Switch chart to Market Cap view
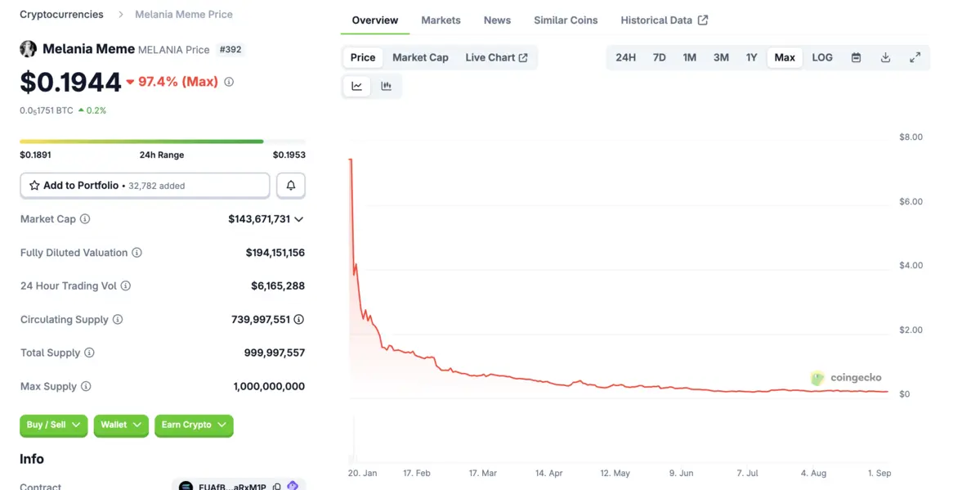The image size is (980, 490). click(x=420, y=57)
